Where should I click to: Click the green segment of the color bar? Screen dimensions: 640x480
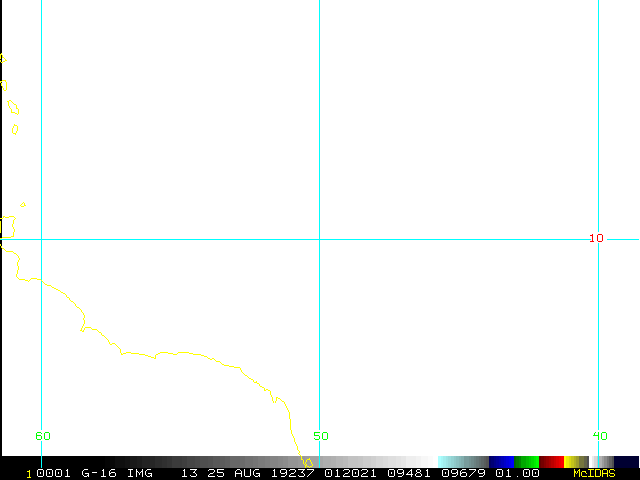point(526,461)
